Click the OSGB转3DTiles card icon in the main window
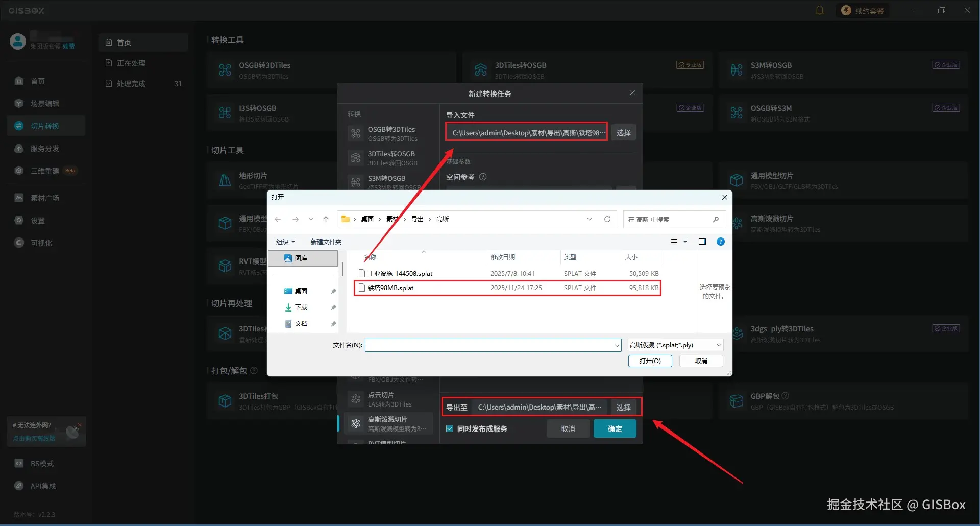 pyautogui.click(x=225, y=70)
